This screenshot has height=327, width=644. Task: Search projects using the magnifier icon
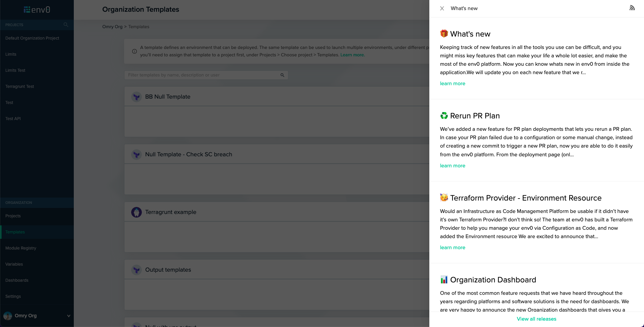click(66, 25)
